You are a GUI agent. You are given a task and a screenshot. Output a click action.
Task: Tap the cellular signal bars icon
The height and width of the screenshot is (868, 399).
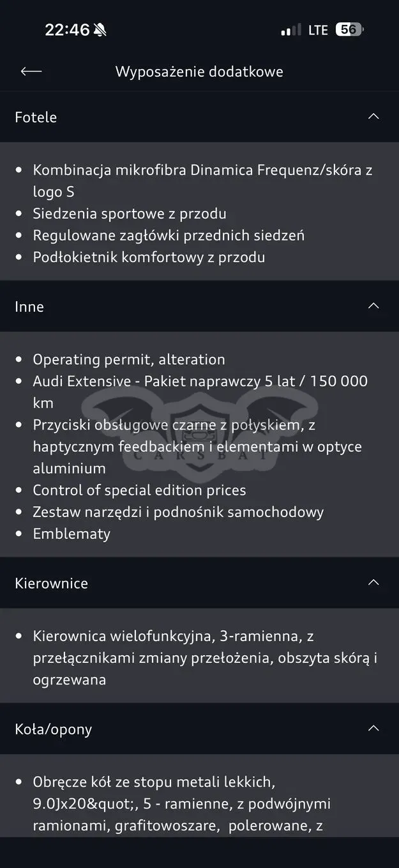(290, 30)
